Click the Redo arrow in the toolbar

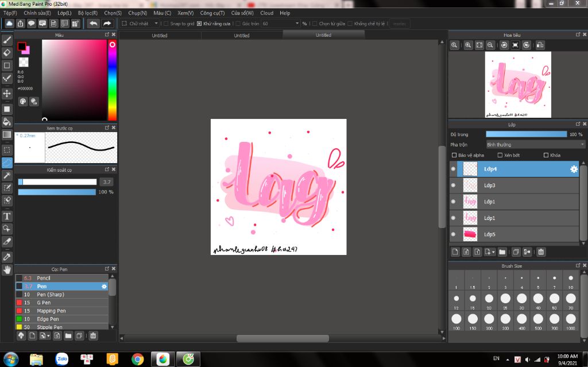(x=107, y=24)
